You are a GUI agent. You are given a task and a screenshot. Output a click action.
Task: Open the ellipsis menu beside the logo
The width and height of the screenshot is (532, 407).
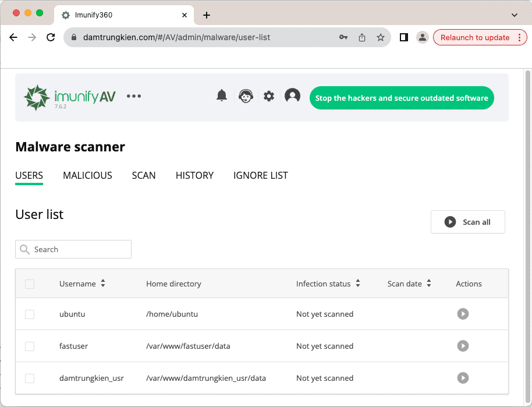(134, 95)
